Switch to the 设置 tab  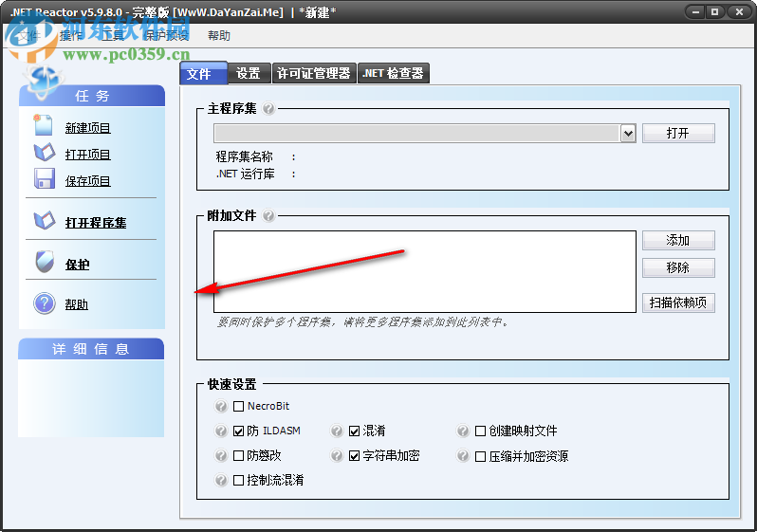(249, 73)
